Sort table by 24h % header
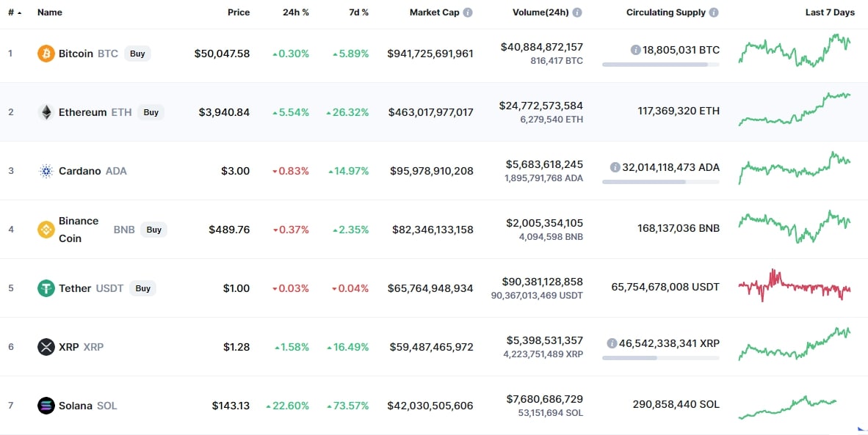This screenshot has height=435, width=868. pyautogui.click(x=296, y=12)
